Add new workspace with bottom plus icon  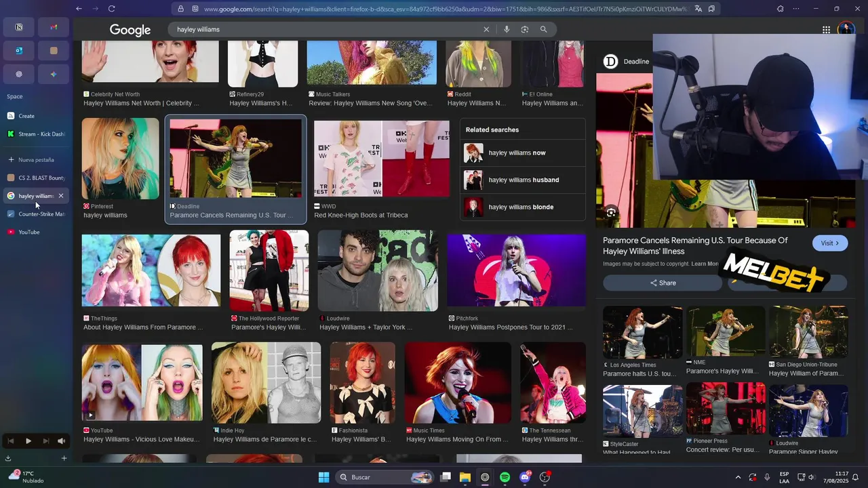point(64,458)
